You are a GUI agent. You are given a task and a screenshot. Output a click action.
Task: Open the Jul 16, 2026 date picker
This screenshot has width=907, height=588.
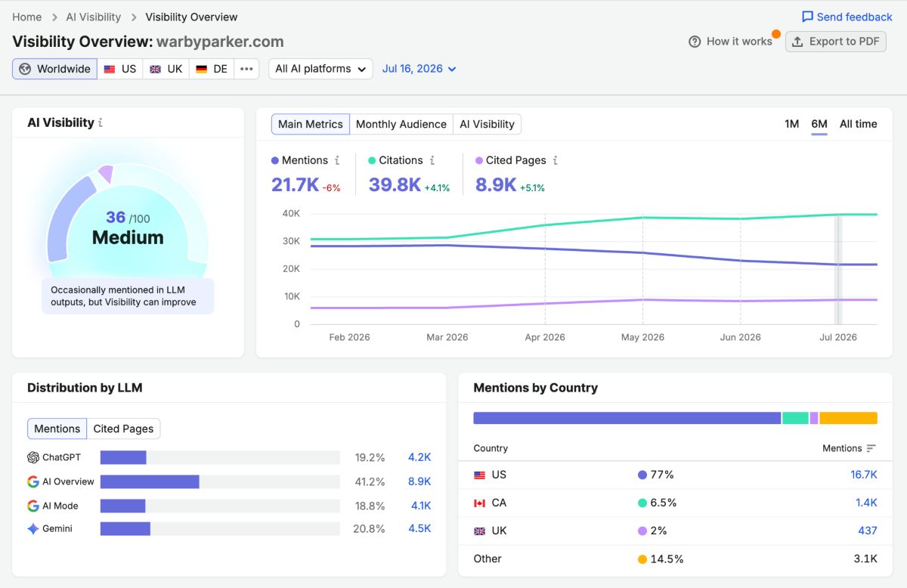(x=419, y=69)
